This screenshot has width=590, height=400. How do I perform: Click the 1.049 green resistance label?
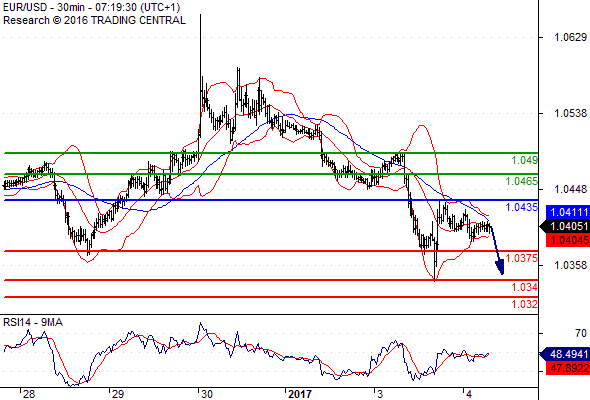[x=525, y=160]
